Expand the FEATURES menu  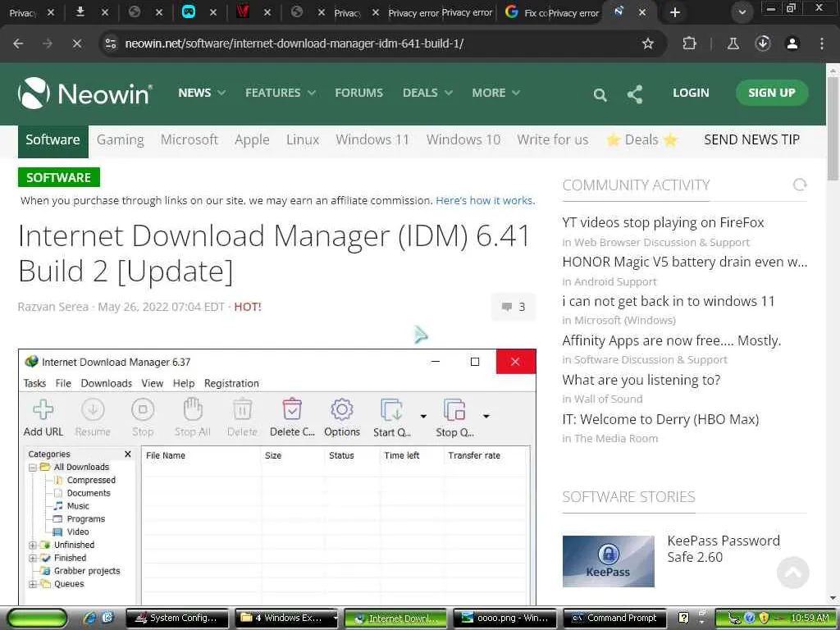pyautogui.click(x=281, y=93)
